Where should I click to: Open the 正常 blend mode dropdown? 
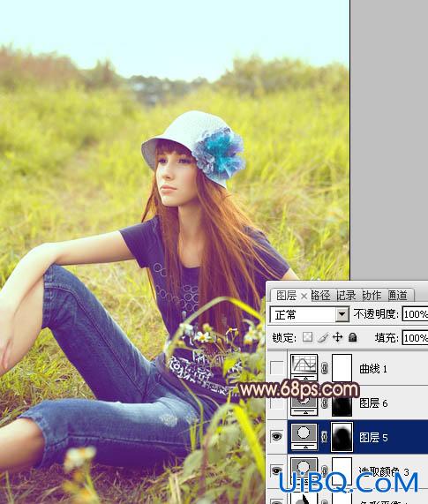(310, 314)
